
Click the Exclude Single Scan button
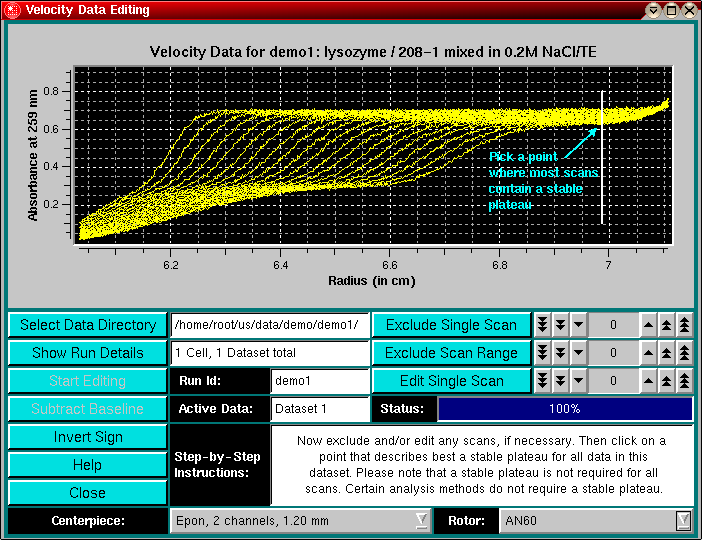pyautogui.click(x=451, y=325)
